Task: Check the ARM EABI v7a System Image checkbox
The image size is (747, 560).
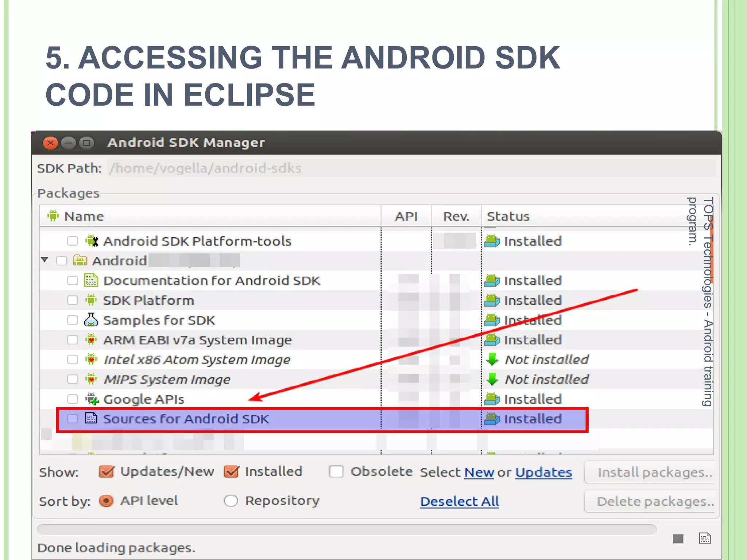Action: (x=73, y=340)
